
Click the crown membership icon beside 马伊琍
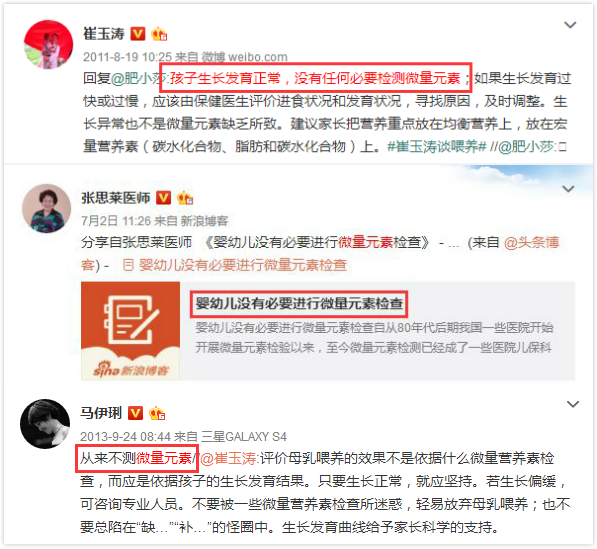[x=157, y=413]
